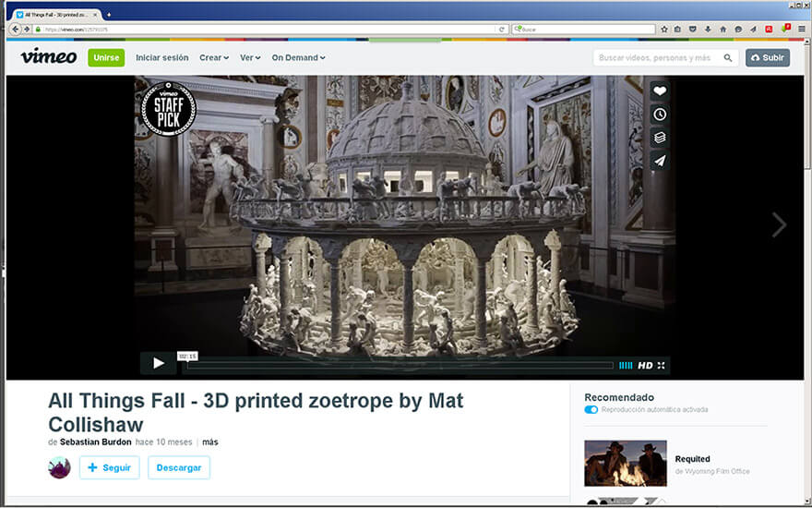
Task: Expand the Ver dropdown menu
Action: coord(250,57)
